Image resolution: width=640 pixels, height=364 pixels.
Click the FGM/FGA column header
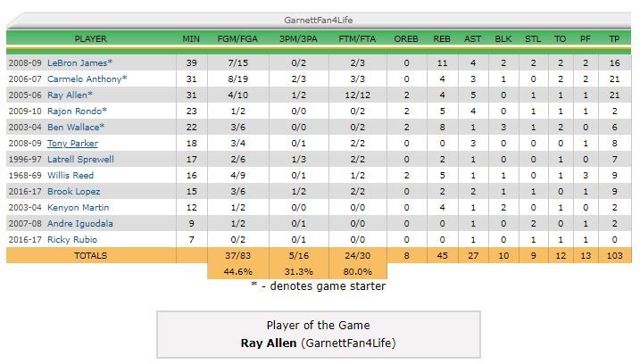237,38
